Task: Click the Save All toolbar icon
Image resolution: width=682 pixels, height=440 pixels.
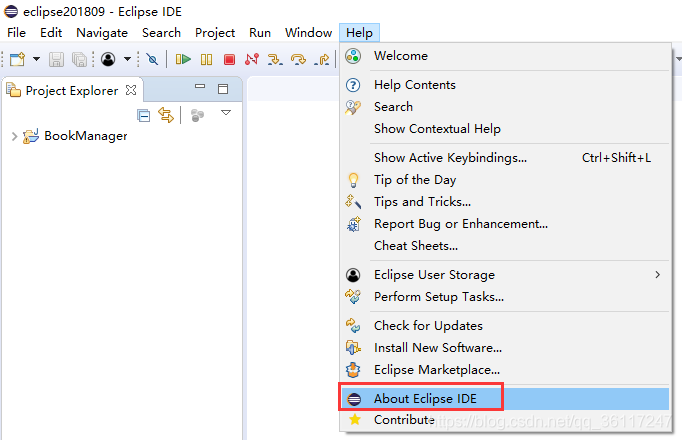Action: (79, 59)
